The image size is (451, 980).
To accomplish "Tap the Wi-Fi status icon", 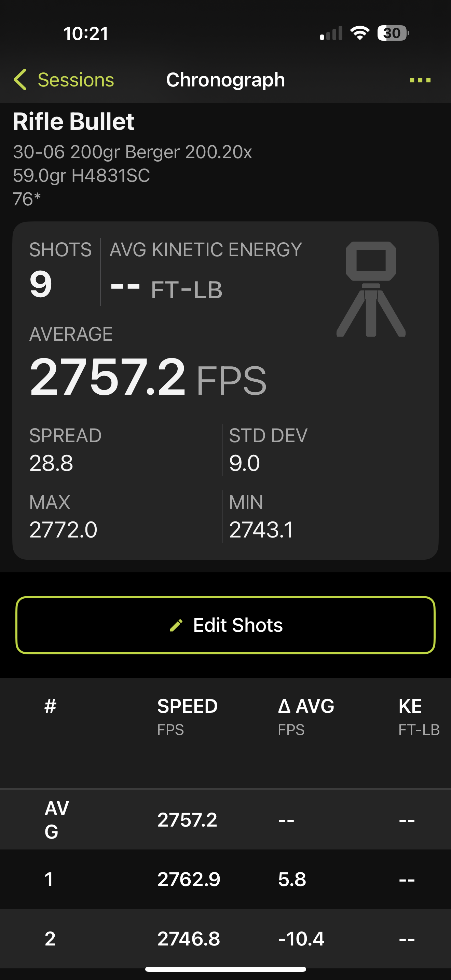I will click(x=360, y=33).
